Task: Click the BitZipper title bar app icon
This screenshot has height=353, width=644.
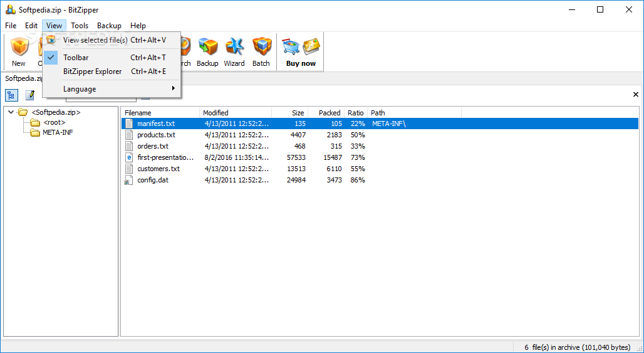Action: (10, 9)
